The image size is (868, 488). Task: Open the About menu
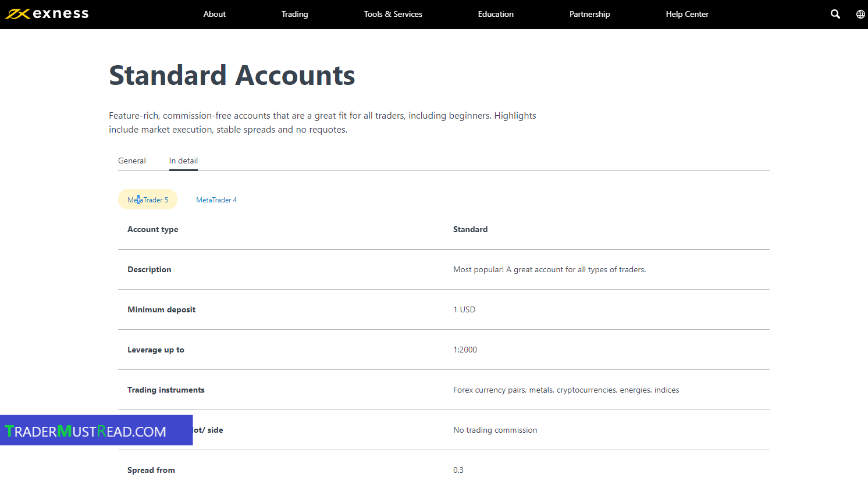click(215, 14)
